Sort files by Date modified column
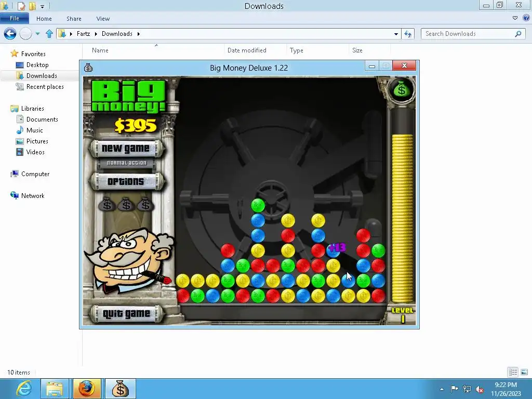This screenshot has height=399, width=532. point(247,50)
